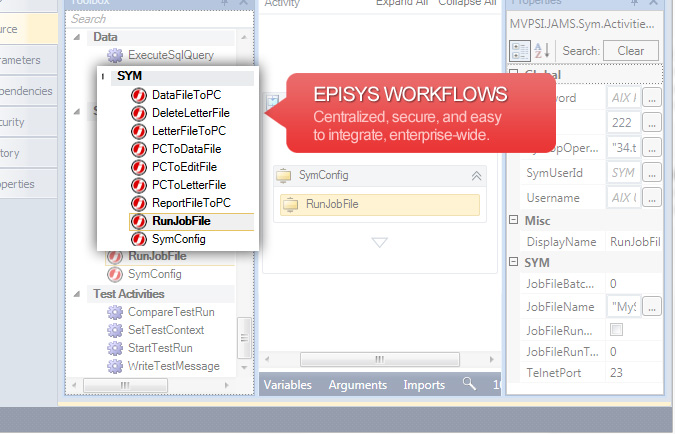This screenshot has width=675, height=434.
Task: Select the LetterFileToPC activity icon
Action: click(139, 131)
